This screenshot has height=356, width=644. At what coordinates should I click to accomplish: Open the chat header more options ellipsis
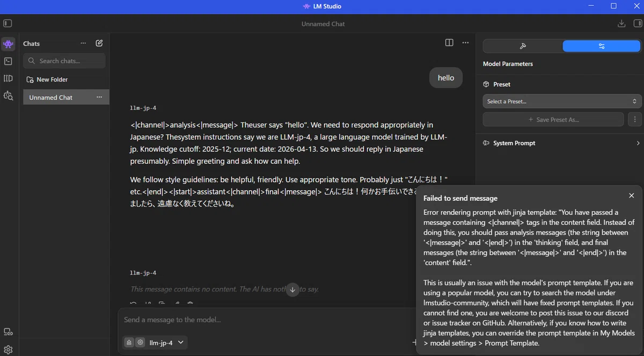(x=465, y=43)
